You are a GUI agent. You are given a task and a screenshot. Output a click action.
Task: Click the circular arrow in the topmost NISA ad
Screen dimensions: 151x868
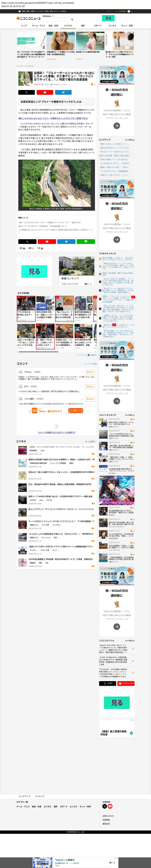tap(117, 125)
